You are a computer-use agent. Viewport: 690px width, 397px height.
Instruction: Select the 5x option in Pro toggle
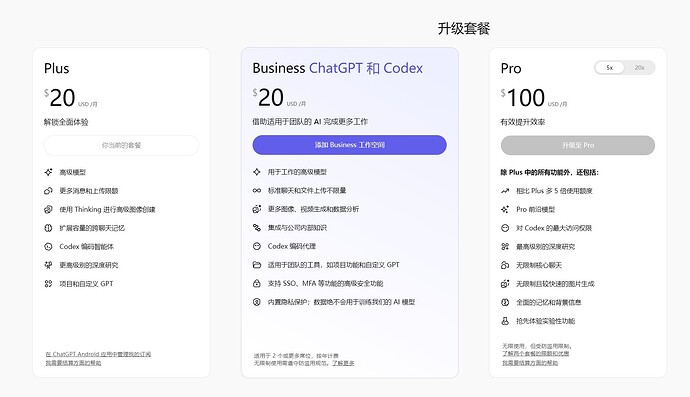coord(609,67)
